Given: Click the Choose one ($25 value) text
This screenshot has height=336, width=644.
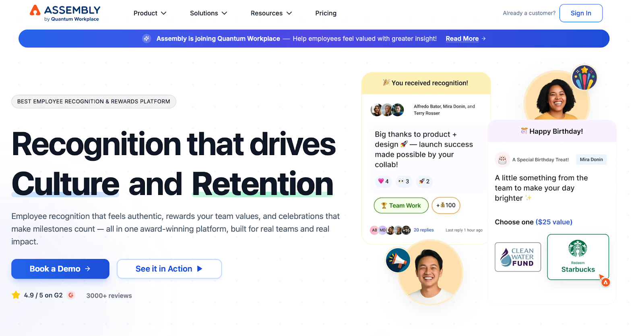Looking at the screenshot, I should point(533,222).
